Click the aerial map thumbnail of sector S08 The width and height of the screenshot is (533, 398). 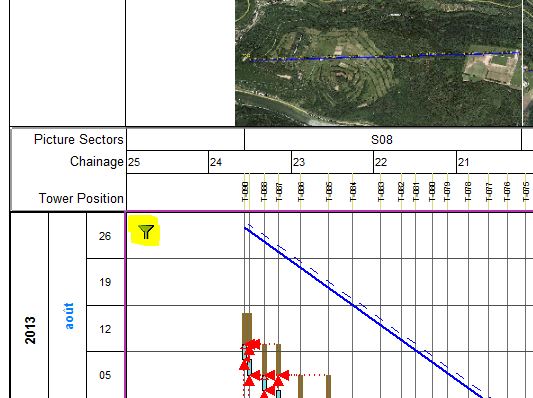378,63
